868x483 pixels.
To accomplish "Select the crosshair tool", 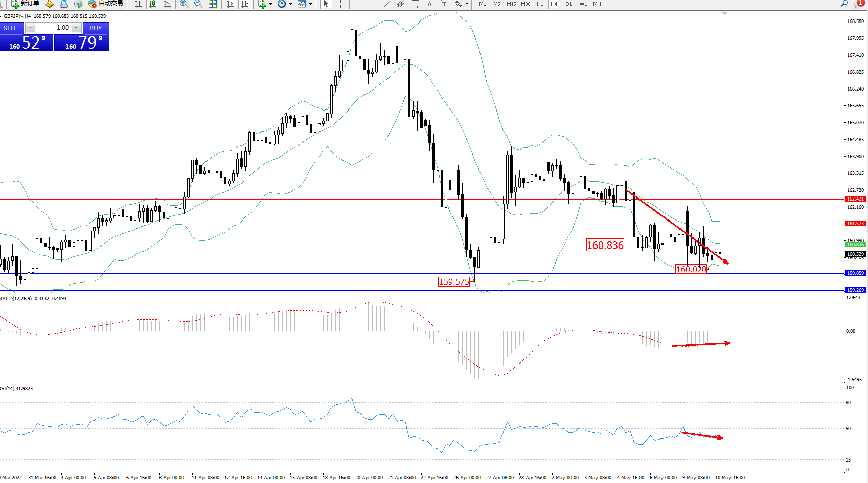I will tap(340, 4).
